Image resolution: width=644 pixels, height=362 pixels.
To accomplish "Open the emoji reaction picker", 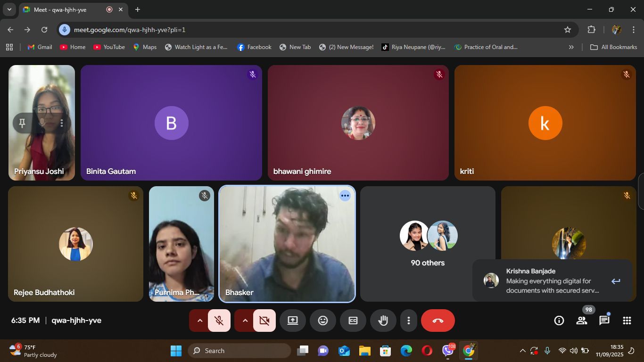I will (323, 321).
